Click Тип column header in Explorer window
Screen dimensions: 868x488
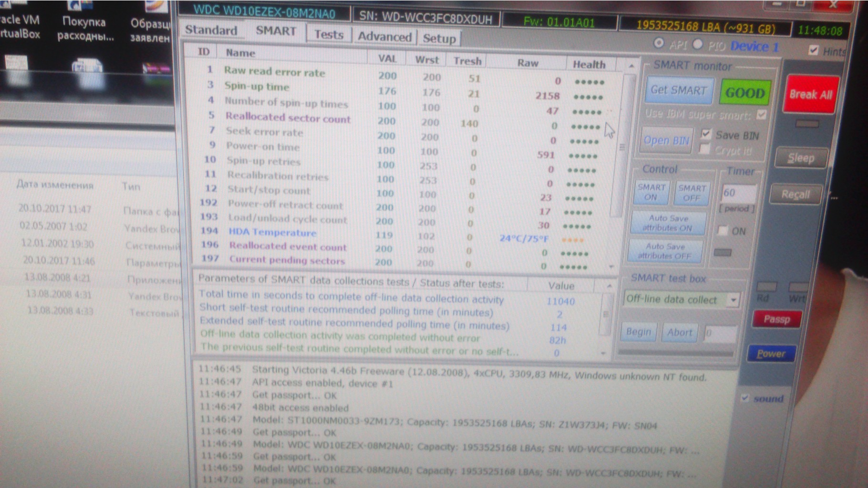131,186
